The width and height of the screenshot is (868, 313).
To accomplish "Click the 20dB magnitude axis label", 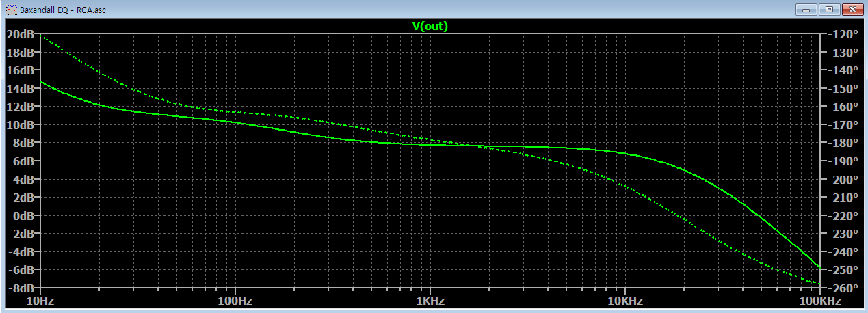I will [21, 34].
